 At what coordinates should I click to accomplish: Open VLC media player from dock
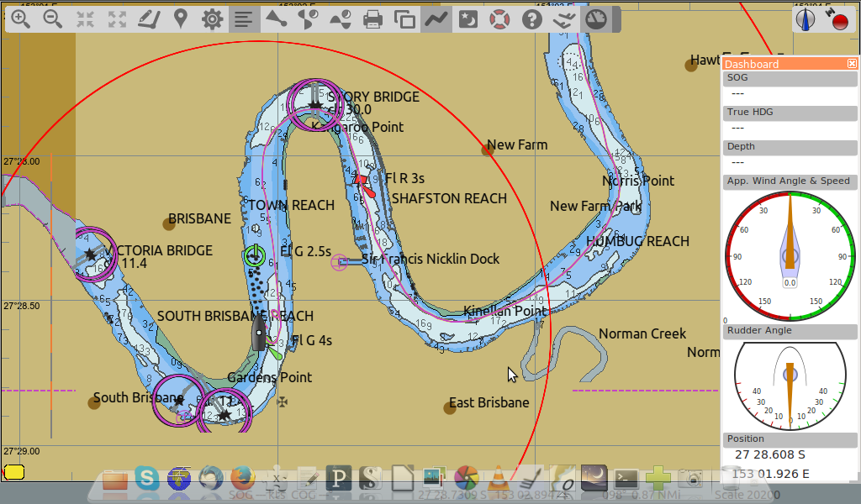coord(499,479)
